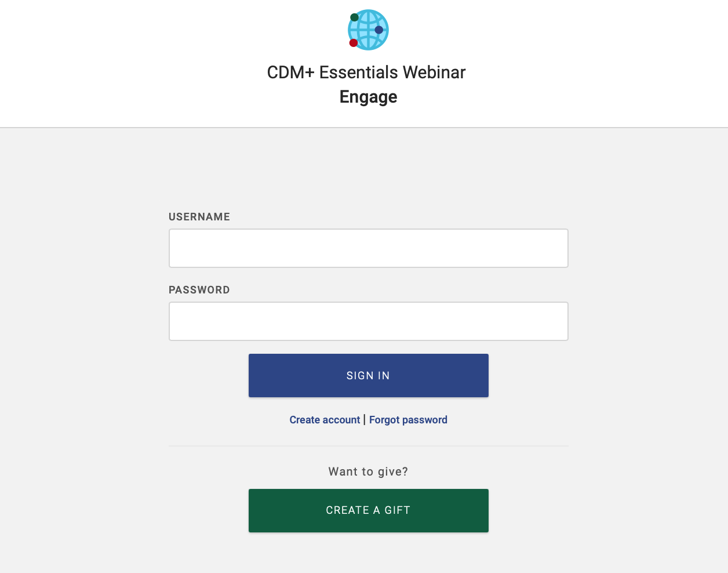Click the word "password" in Forgot password
This screenshot has height=573, width=728.
pyautogui.click(x=424, y=420)
